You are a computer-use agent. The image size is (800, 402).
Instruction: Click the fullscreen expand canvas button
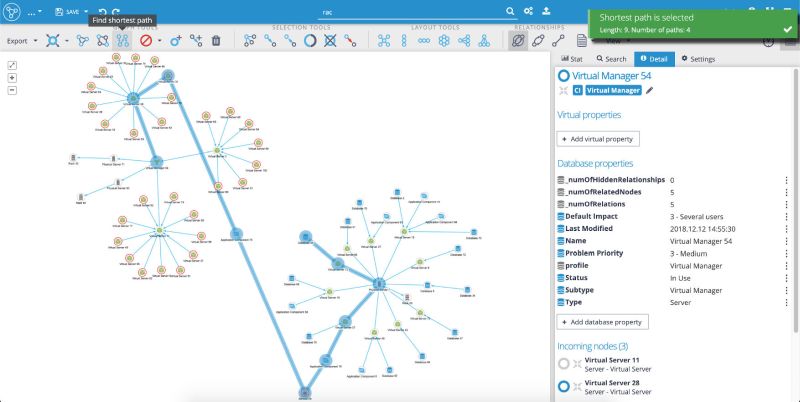[x=12, y=65]
